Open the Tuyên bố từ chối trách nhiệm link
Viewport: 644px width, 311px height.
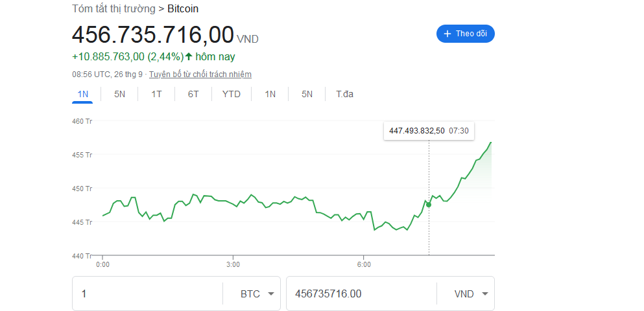point(200,75)
